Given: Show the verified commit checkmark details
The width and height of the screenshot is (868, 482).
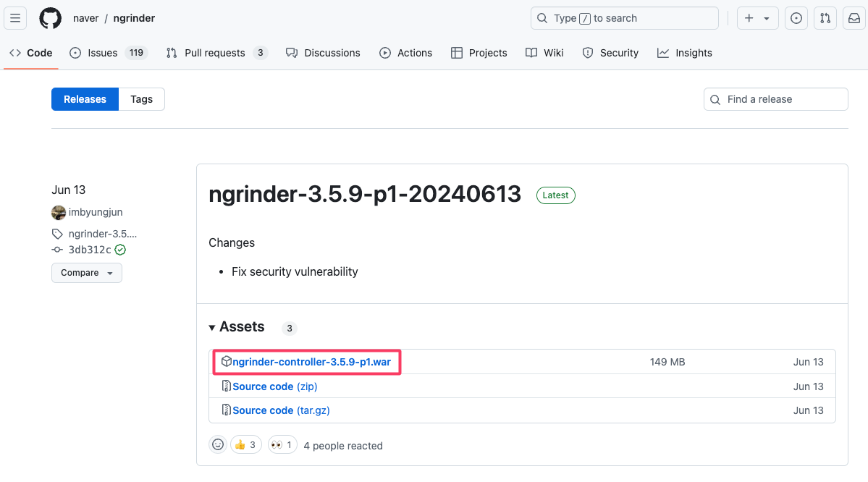Looking at the screenshot, I should tap(120, 250).
